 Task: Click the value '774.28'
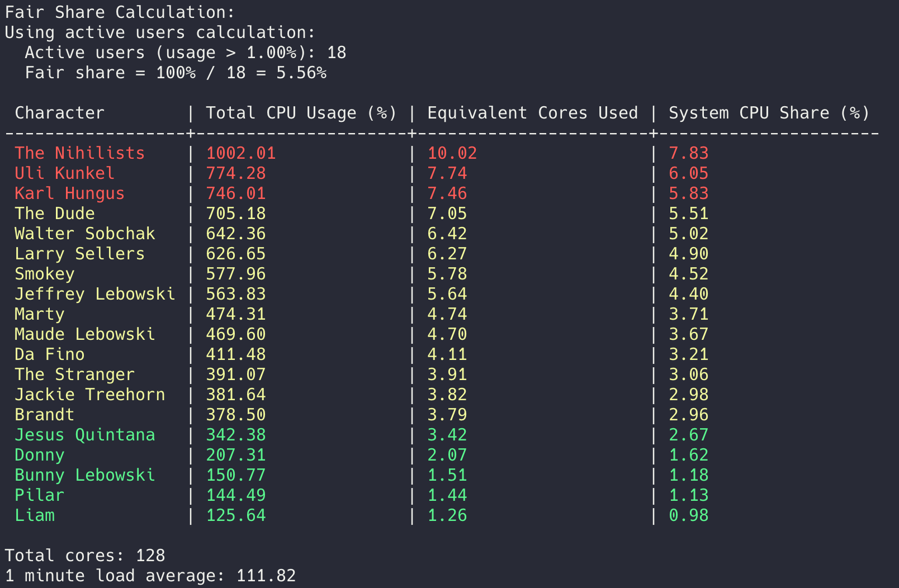coord(236,173)
